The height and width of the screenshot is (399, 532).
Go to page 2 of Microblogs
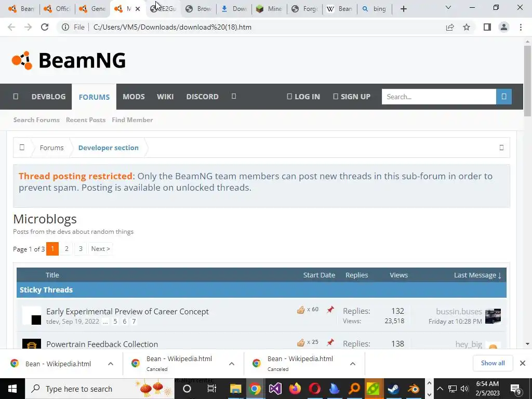point(66,249)
